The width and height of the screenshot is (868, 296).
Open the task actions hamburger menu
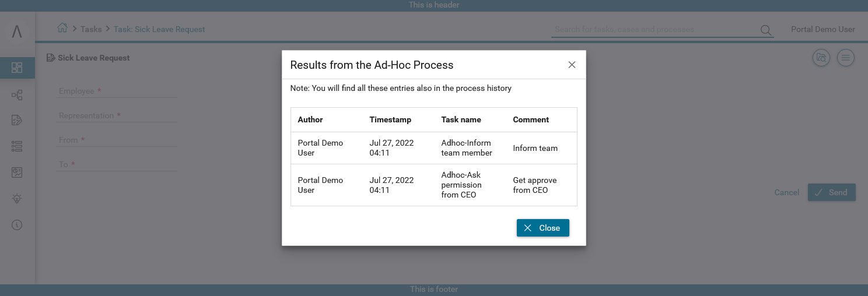pos(846,57)
